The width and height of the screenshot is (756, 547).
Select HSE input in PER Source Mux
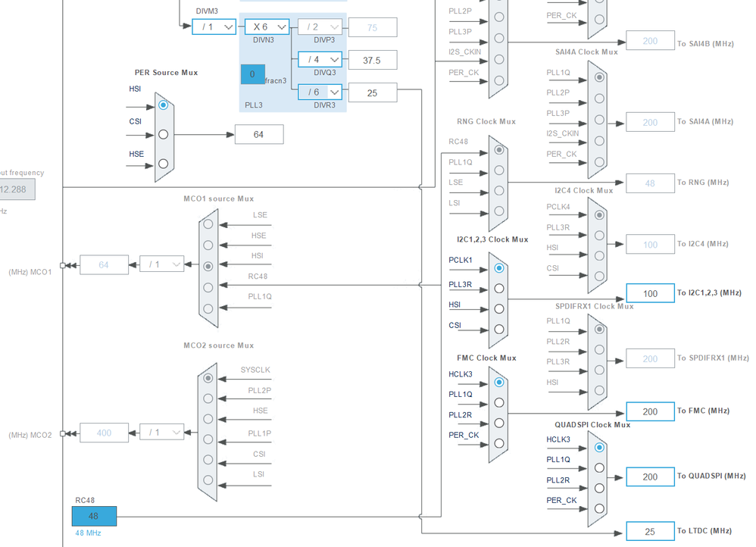point(164,164)
